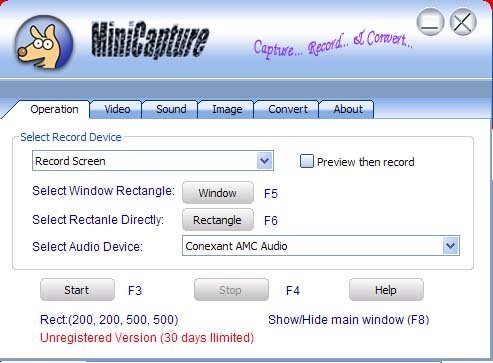Image resolution: width=493 pixels, height=363 pixels.
Task: Click the MiniCapture title logo text
Action: (x=150, y=41)
